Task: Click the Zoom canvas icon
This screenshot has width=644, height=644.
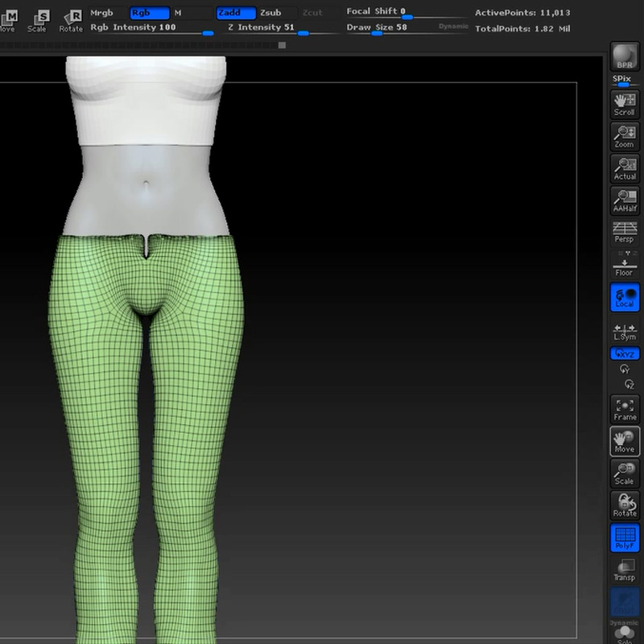Action: tap(625, 137)
